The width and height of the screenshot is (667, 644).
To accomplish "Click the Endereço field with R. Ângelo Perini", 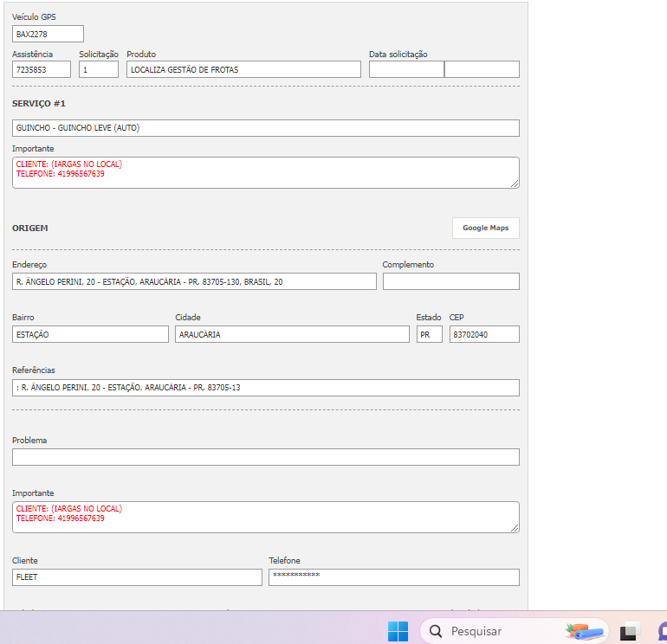I will (x=194, y=281).
